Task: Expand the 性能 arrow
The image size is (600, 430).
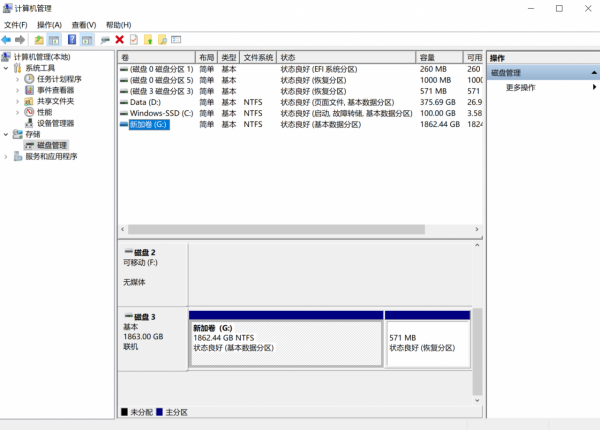Action: pyautogui.click(x=17, y=112)
